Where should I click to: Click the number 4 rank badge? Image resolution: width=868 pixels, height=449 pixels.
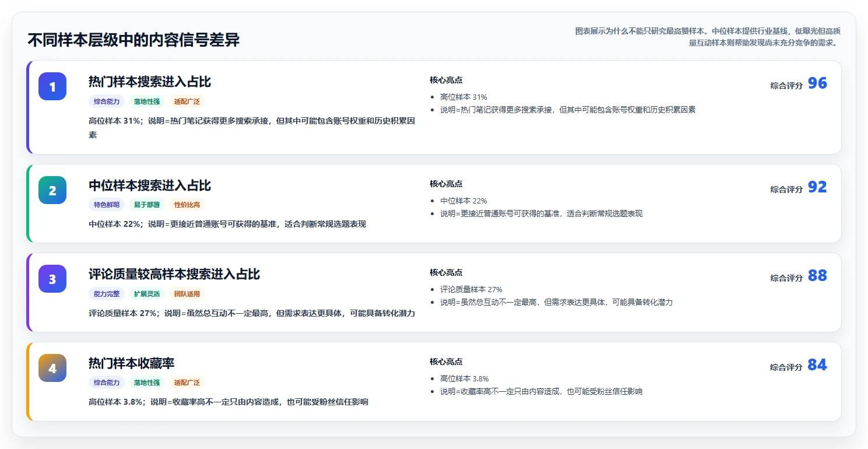52,368
